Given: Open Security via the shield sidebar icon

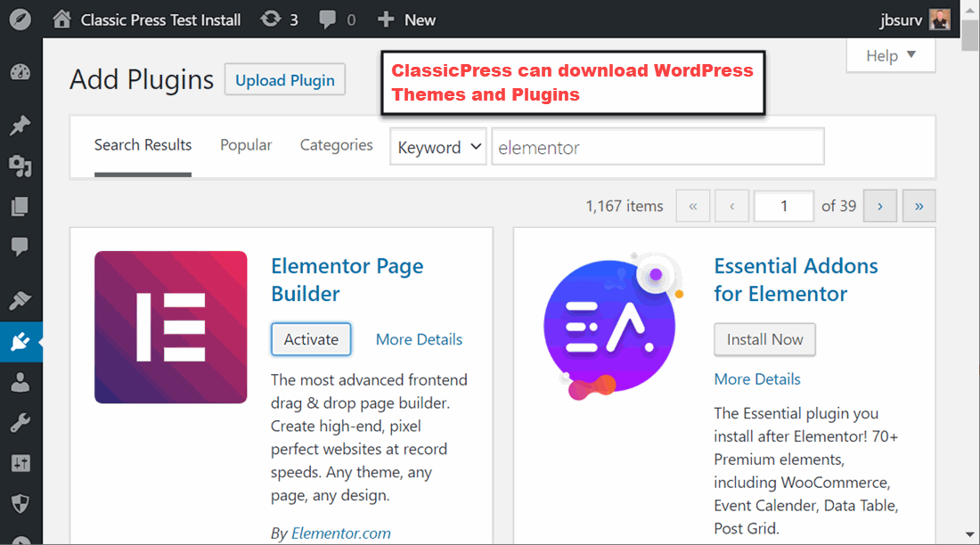Looking at the screenshot, I should [x=20, y=503].
